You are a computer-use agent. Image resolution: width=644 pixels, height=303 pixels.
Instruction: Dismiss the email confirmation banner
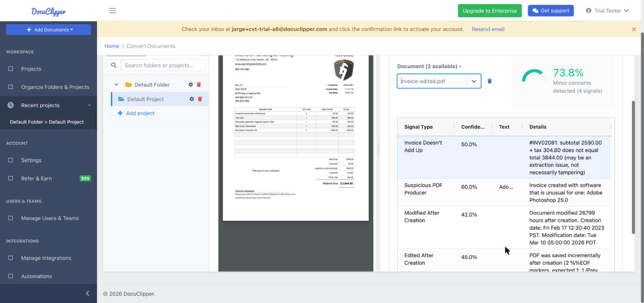(x=634, y=29)
